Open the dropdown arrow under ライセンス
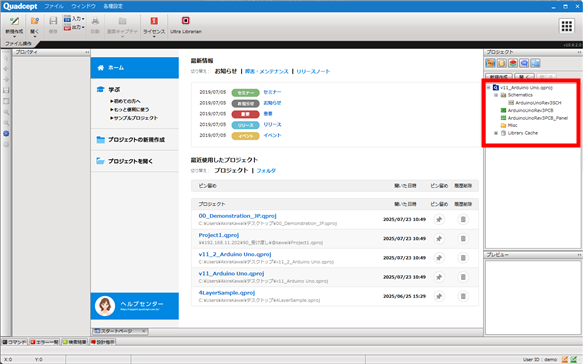Image resolution: width=583 pixels, height=364 pixels. point(154,37)
